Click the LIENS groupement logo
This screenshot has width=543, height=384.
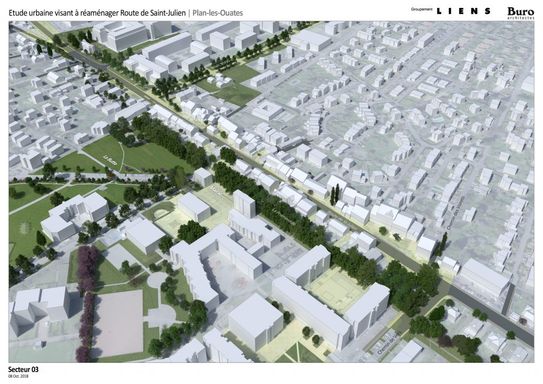(463, 11)
